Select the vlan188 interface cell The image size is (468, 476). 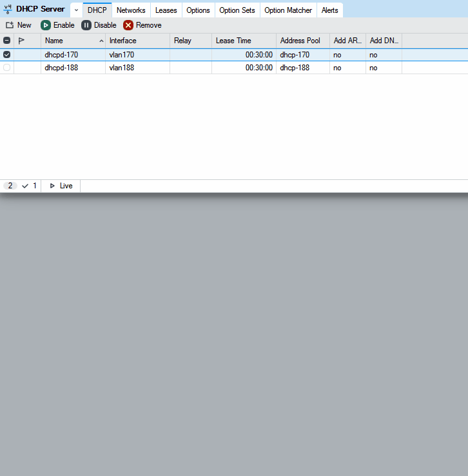tap(137, 67)
